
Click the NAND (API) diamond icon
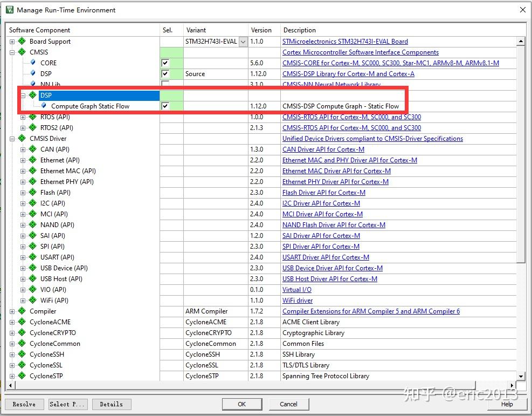tap(33, 224)
